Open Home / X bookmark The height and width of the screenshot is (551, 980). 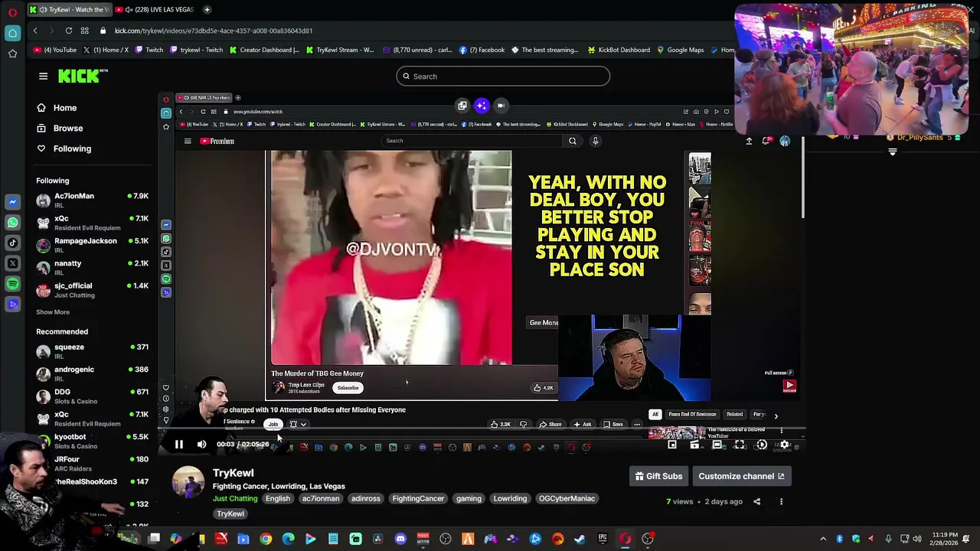click(x=106, y=50)
